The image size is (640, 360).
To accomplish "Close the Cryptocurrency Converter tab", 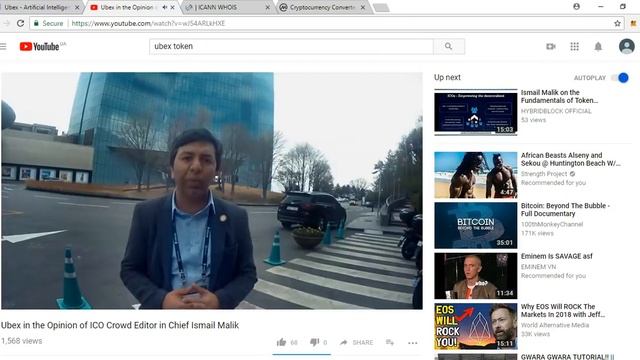I will click(363, 7).
